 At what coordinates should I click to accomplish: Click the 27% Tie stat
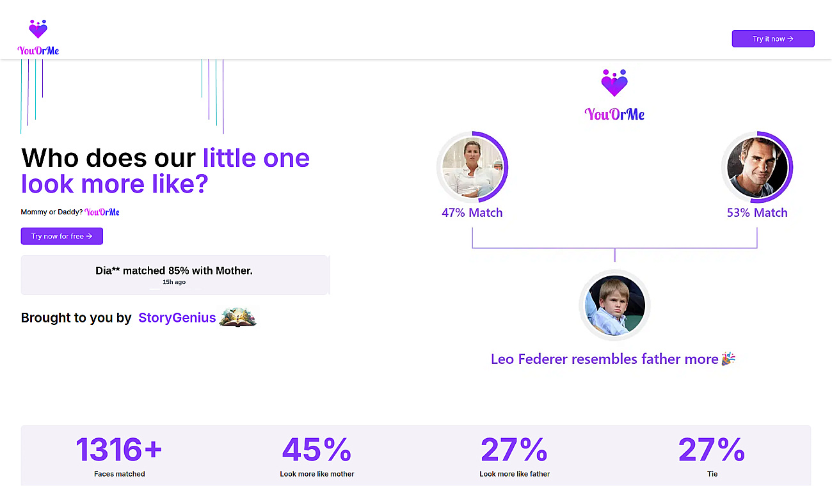pos(712,457)
